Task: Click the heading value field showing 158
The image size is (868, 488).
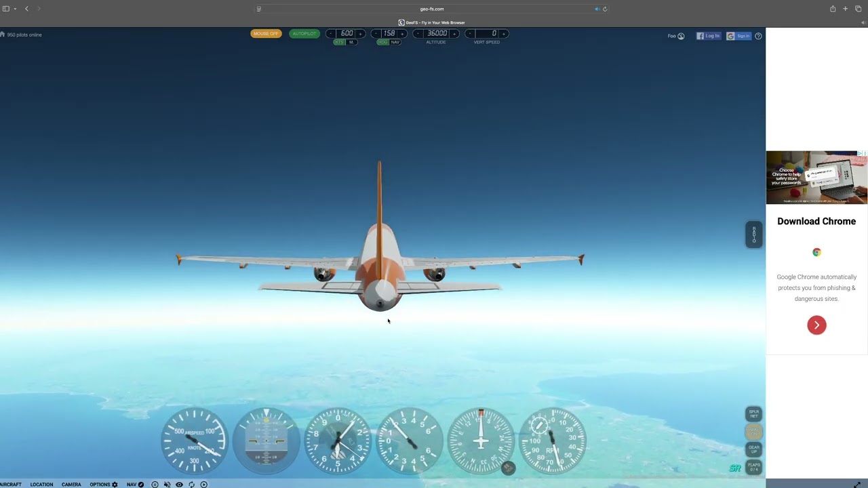Action: click(x=389, y=33)
